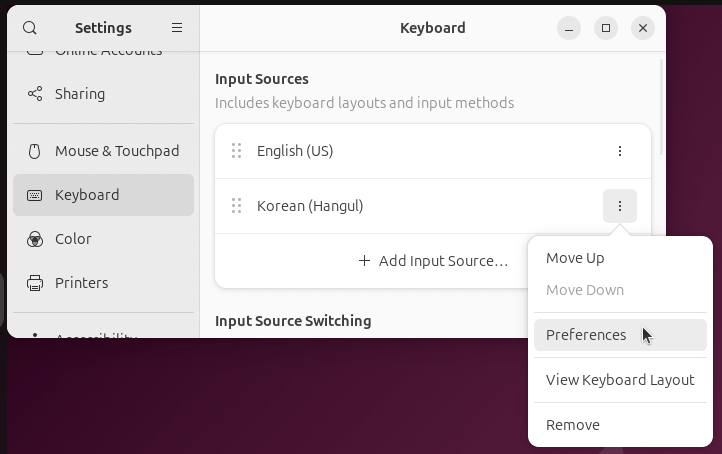
Task: Minimize the Settings window
Action: (x=569, y=28)
